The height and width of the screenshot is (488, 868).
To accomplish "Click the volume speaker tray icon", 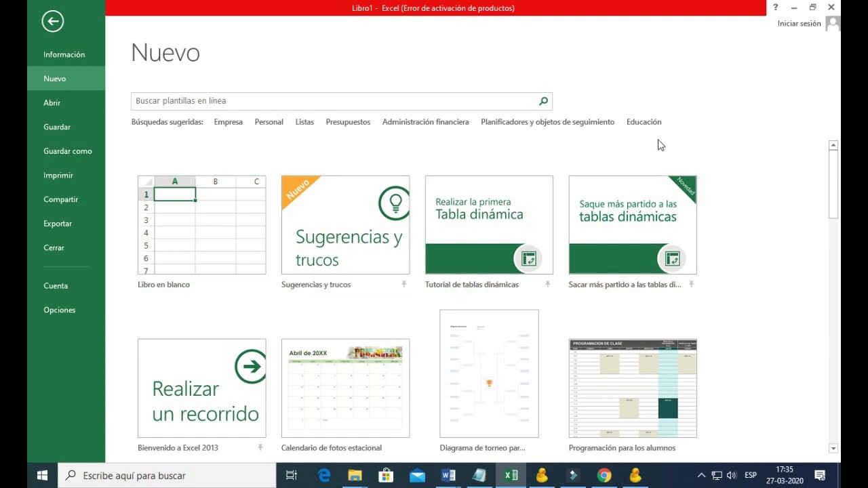I will coord(732,475).
